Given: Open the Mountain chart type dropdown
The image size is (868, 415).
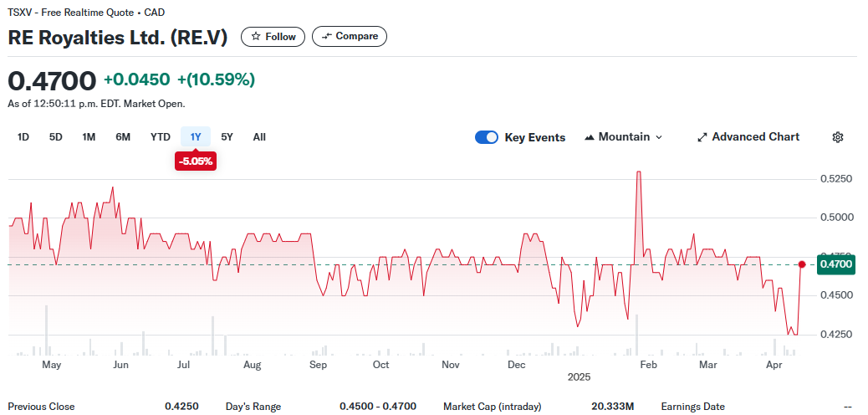Looking at the screenshot, I should click(623, 137).
